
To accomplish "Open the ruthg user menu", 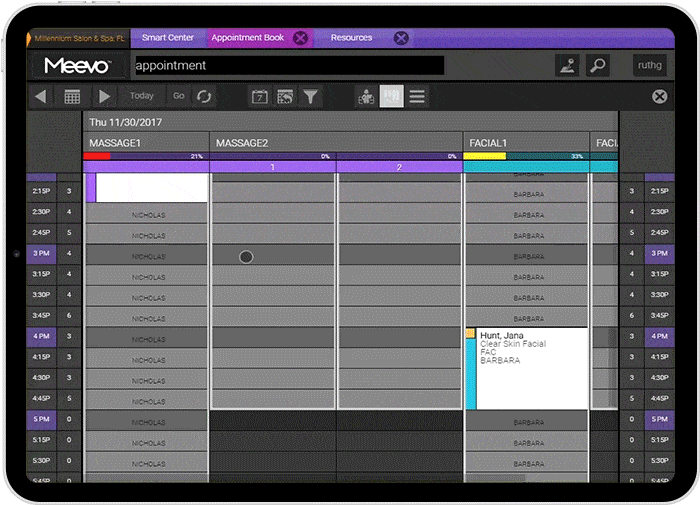I will coord(649,65).
